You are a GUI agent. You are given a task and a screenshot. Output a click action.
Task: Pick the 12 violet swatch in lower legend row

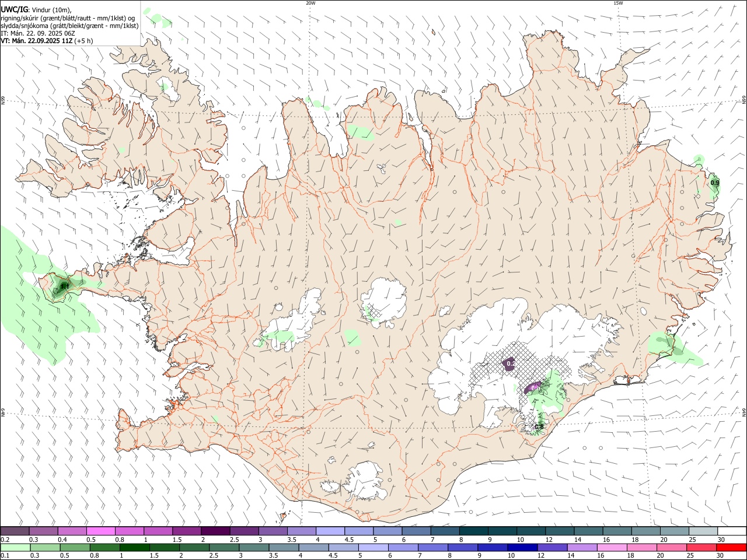tap(552, 547)
